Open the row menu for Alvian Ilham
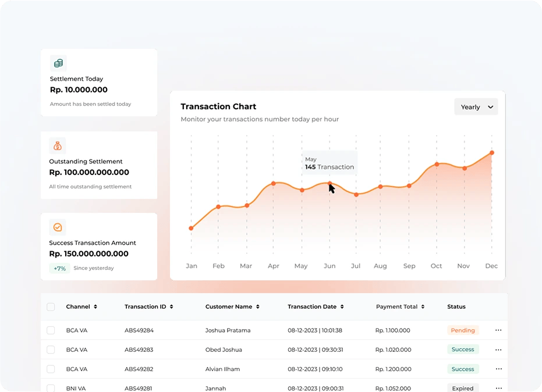542x392 pixels. pos(498,368)
